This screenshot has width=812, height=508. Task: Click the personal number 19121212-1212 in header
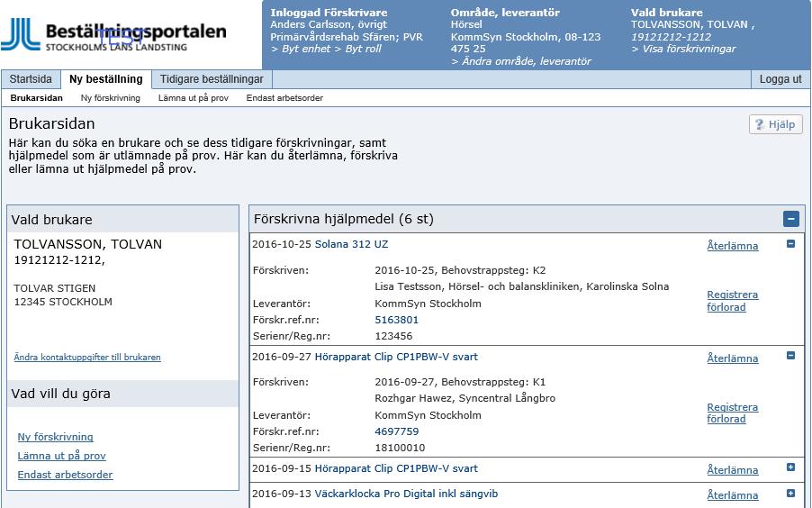[x=671, y=37]
